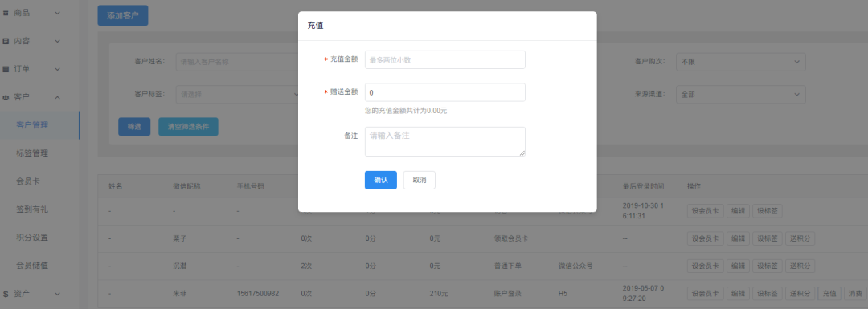Image resolution: width=868 pixels, height=309 pixels.
Task: Click the 添加客户 button
Action: [x=123, y=15]
